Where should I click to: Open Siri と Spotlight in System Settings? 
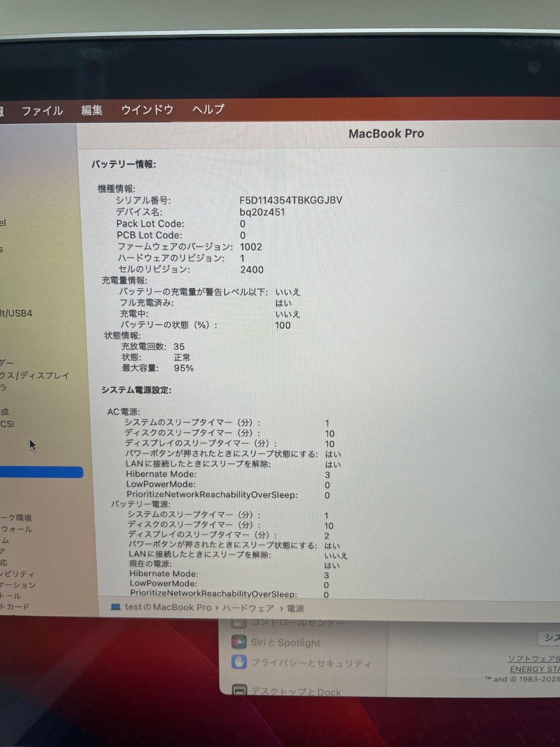click(286, 642)
